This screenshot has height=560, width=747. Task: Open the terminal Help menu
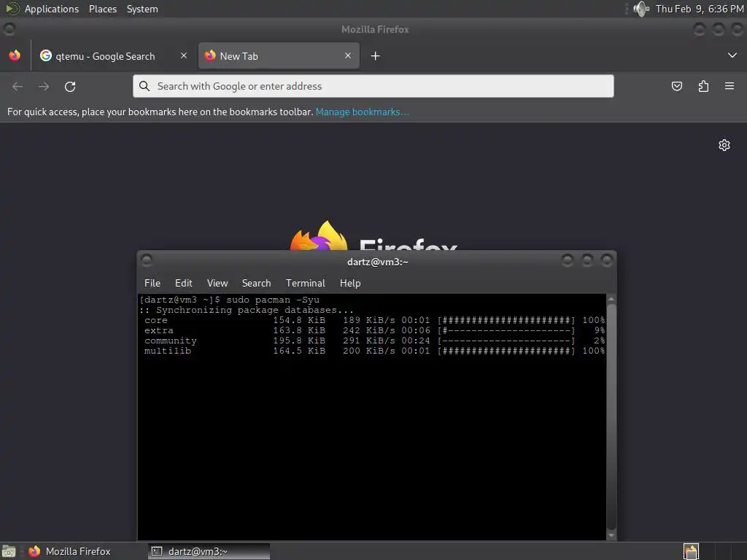coord(350,283)
